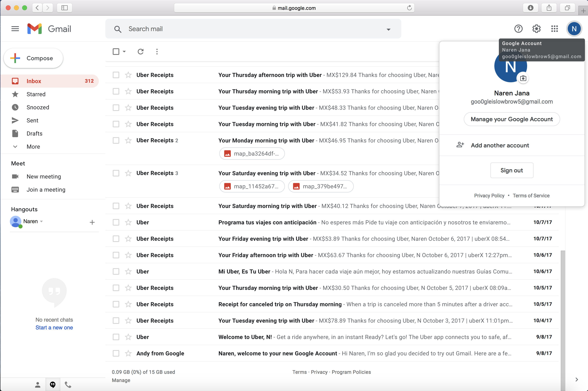
Task: Open the three-dot More options menu
Action: pyautogui.click(x=157, y=52)
